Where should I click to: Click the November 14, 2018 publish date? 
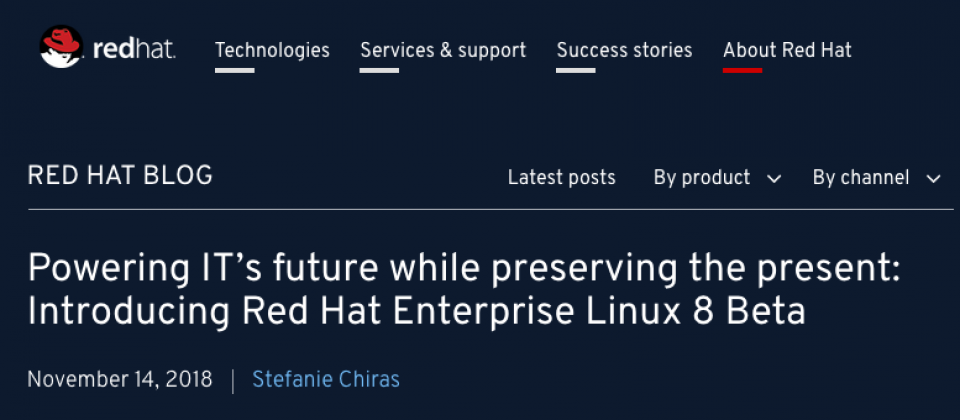click(x=120, y=380)
